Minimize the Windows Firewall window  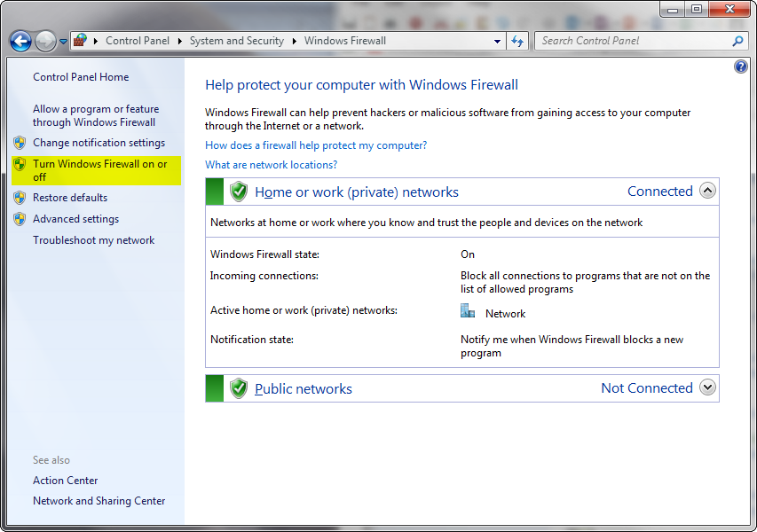[x=673, y=9]
